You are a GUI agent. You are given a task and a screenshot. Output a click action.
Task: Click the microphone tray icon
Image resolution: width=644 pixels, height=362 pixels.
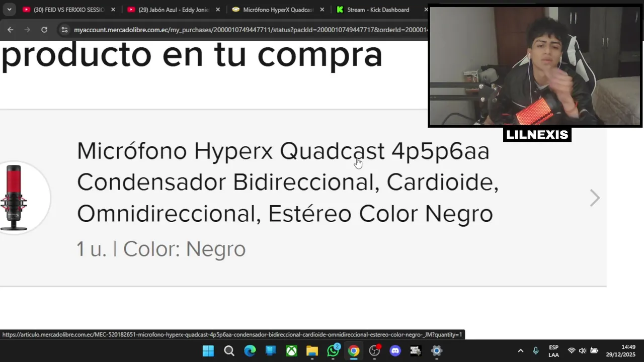click(x=536, y=350)
